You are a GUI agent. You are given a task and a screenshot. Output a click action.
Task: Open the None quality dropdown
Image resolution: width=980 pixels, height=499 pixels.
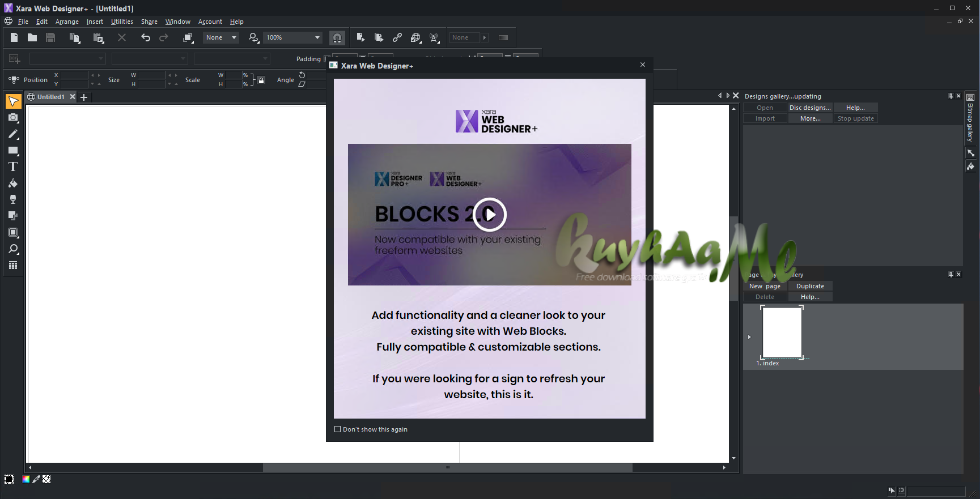234,37
